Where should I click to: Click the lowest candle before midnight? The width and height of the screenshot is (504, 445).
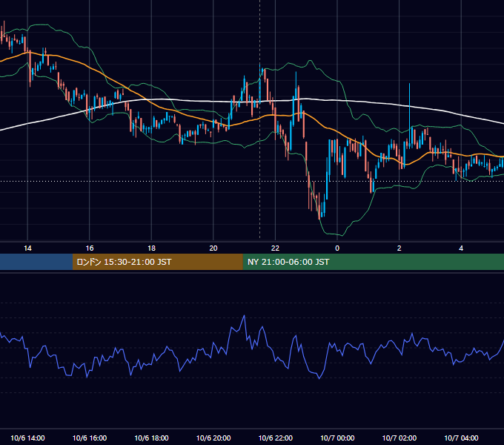(x=319, y=208)
